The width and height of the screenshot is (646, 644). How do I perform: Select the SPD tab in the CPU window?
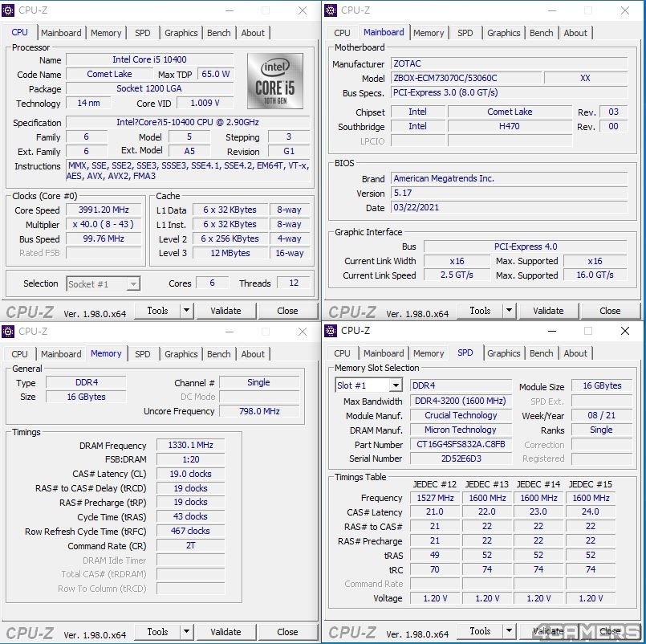point(143,33)
